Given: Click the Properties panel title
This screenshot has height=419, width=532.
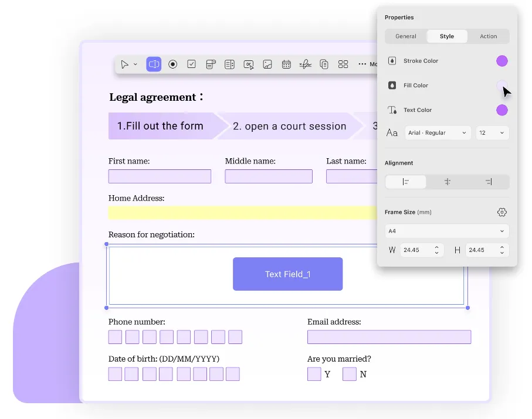Looking at the screenshot, I should coord(399,18).
